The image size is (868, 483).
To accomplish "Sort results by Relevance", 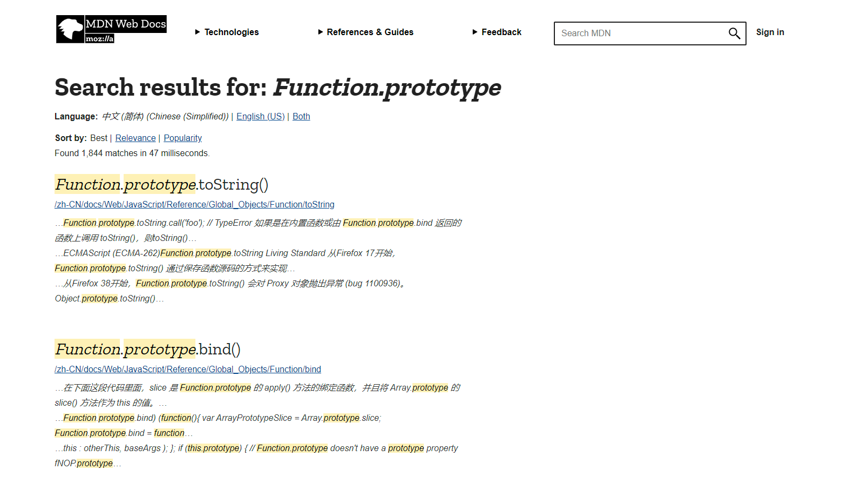I will [135, 138].
